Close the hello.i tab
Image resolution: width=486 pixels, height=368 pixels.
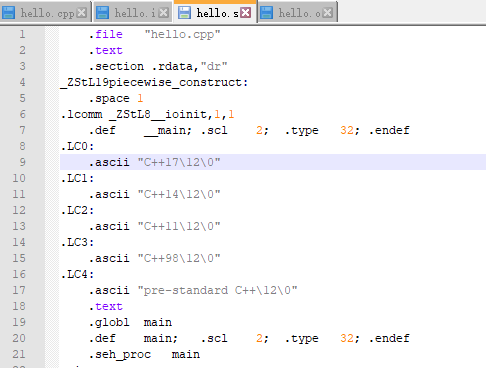pos(163,13)
